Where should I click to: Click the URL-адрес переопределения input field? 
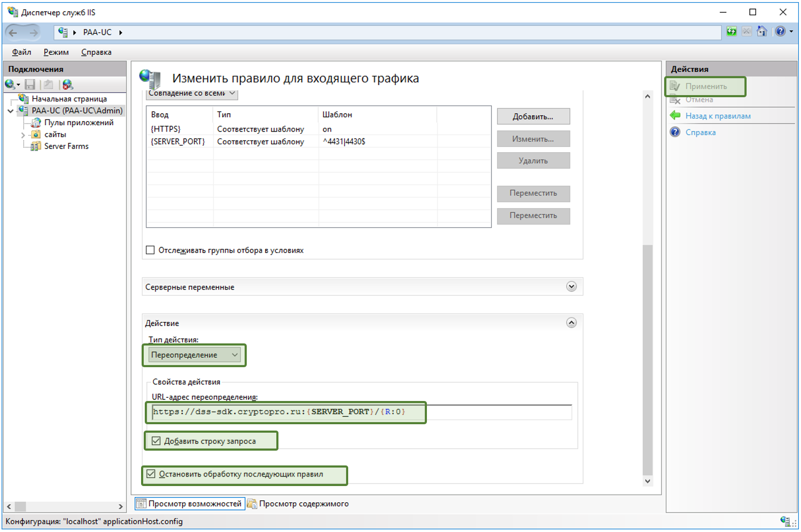point(361,412)
